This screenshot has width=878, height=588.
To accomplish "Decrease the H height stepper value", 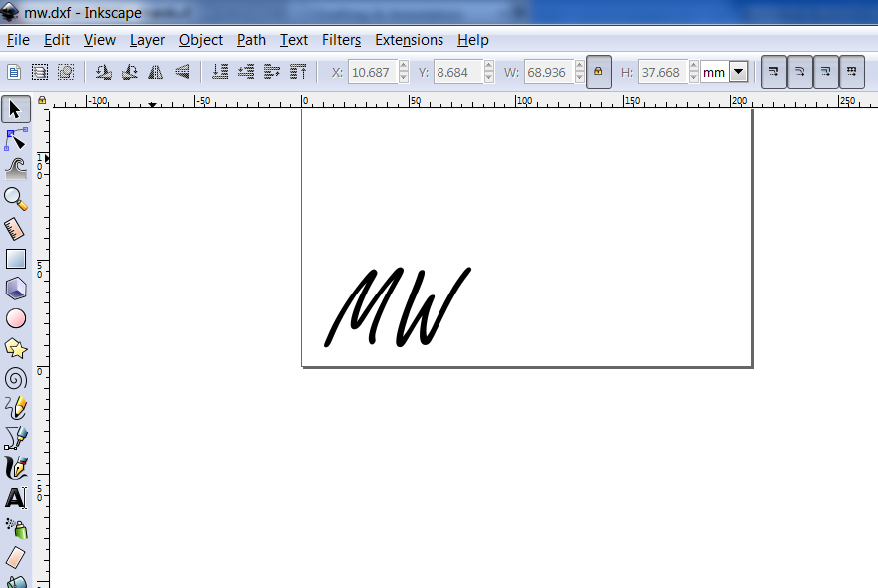I will click(691, 78).
